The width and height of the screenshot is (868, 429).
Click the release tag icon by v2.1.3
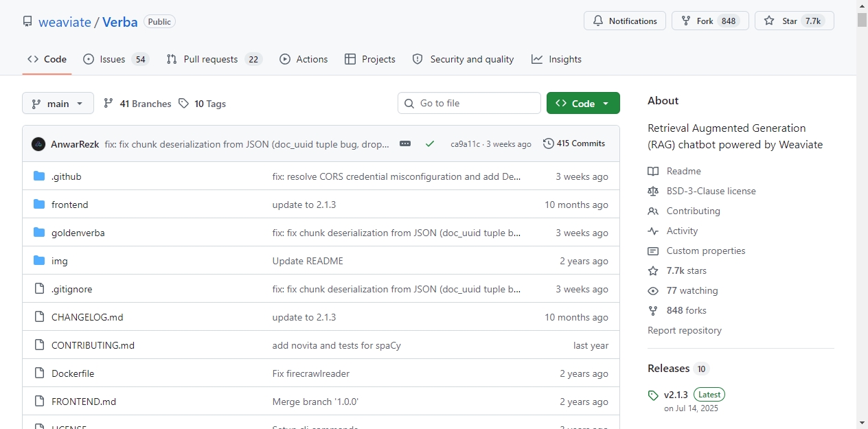(x=653, y=395)
